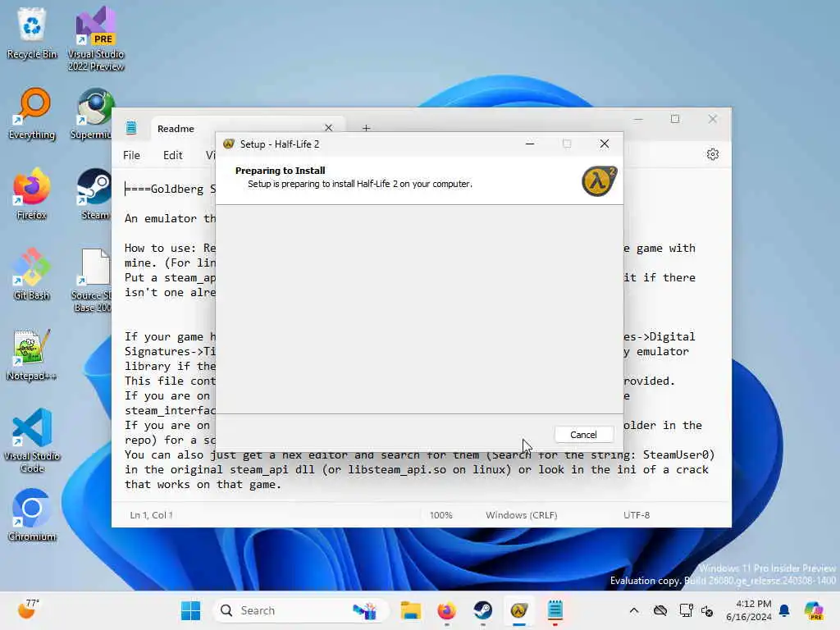Click the display/network tray icon
The height and width of the screenshot is (630, 840).
point(686,610)
